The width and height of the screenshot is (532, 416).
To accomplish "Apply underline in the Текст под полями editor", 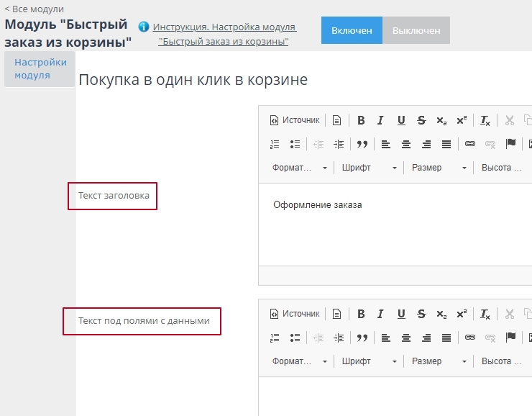I will [401, 314].
